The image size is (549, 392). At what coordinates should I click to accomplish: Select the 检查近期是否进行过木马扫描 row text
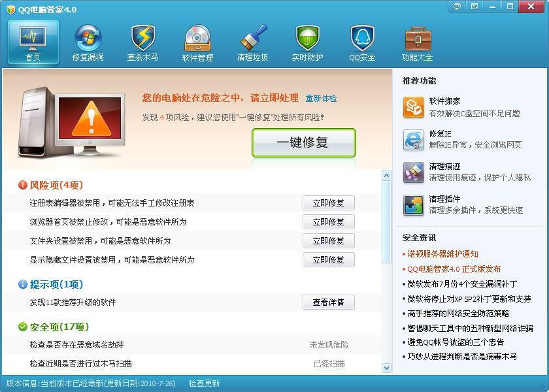click(x=81, y=364)
